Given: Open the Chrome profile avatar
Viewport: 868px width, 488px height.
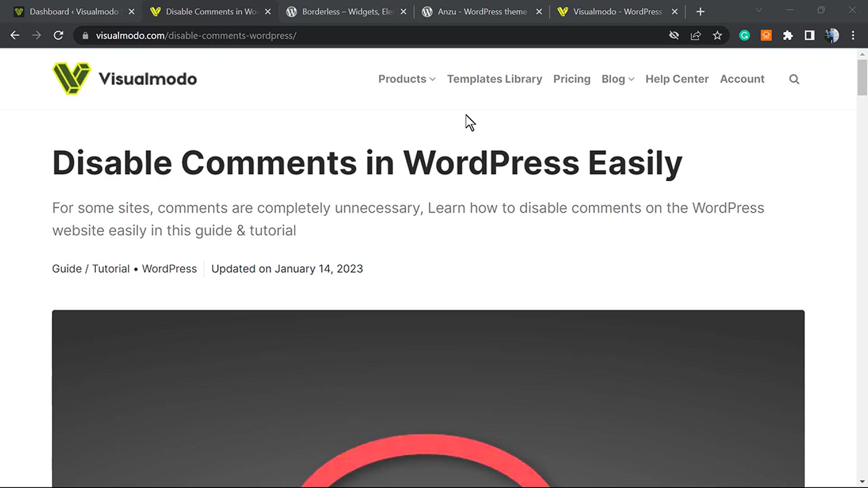Looking at the screenshot, I should (831, 35).
